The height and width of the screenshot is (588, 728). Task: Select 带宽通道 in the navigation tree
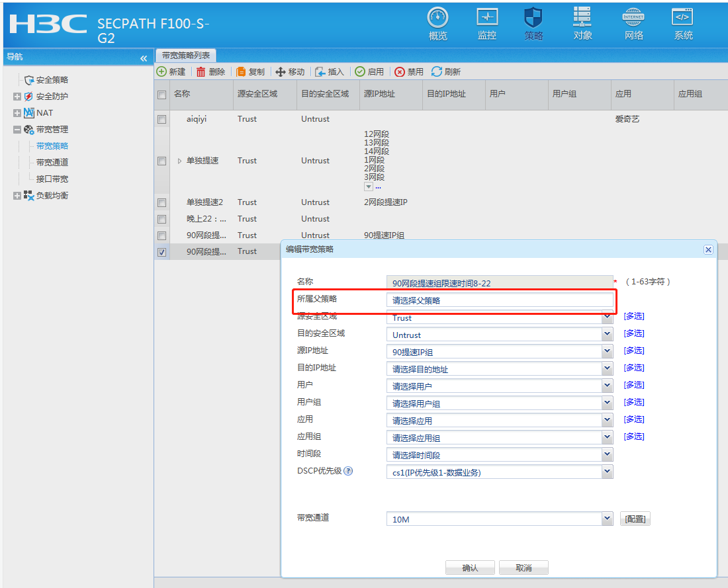52,162
